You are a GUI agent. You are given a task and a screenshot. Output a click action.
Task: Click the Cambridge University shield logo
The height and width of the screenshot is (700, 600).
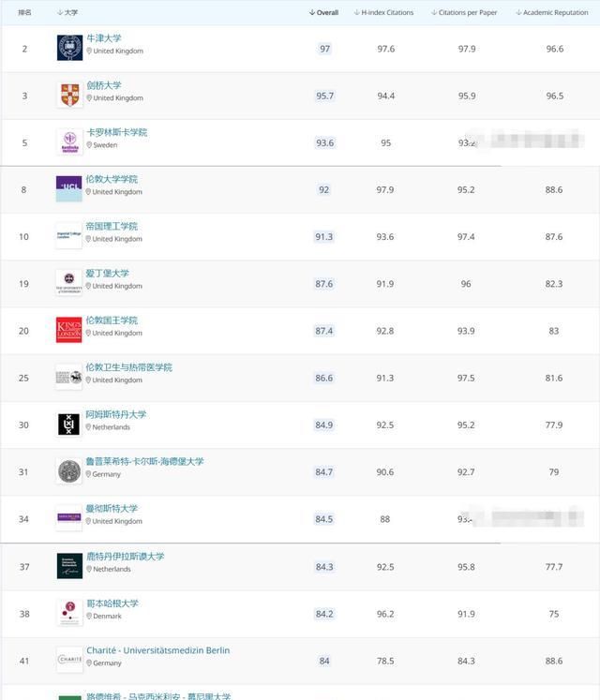(69, 95)
